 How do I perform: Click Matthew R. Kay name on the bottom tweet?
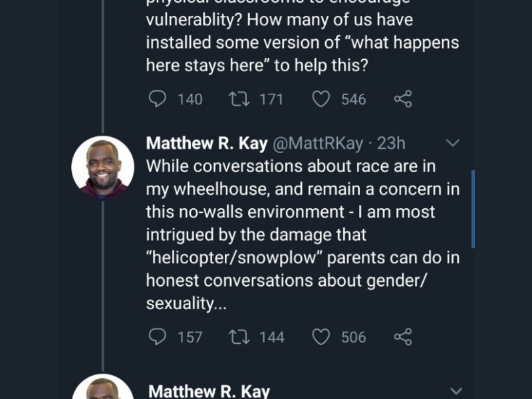(x=209, y=391)
